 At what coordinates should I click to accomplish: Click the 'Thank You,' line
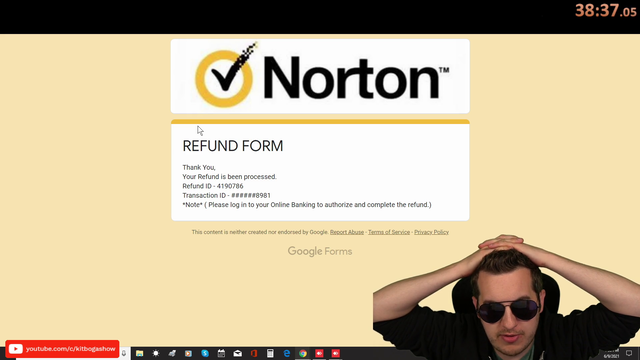click(x=199, y=167)
